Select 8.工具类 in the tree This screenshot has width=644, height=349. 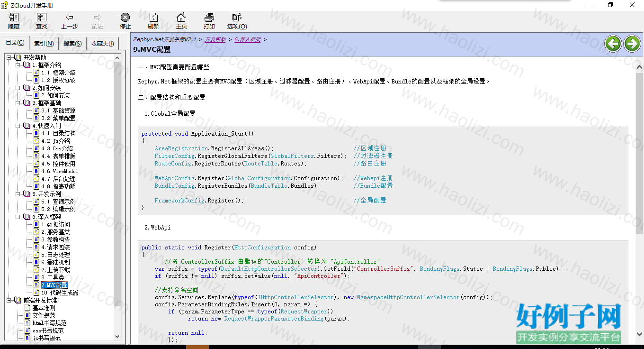point(53,277)
